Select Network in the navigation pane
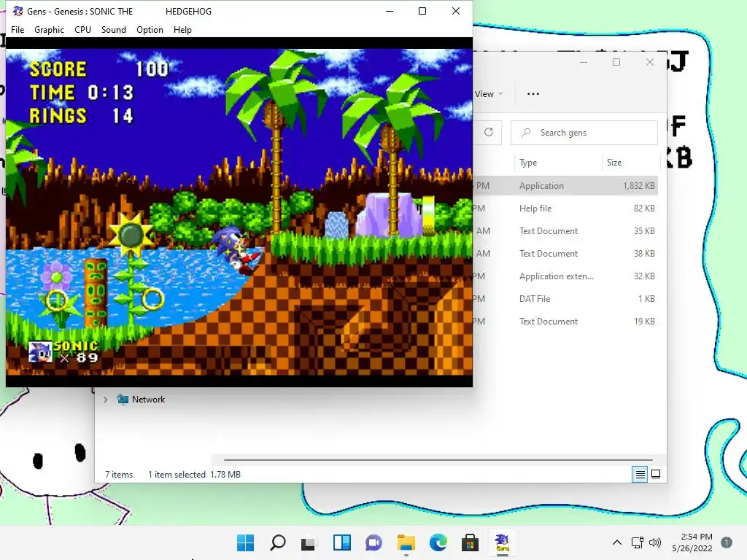 click(x=148, y=400)
